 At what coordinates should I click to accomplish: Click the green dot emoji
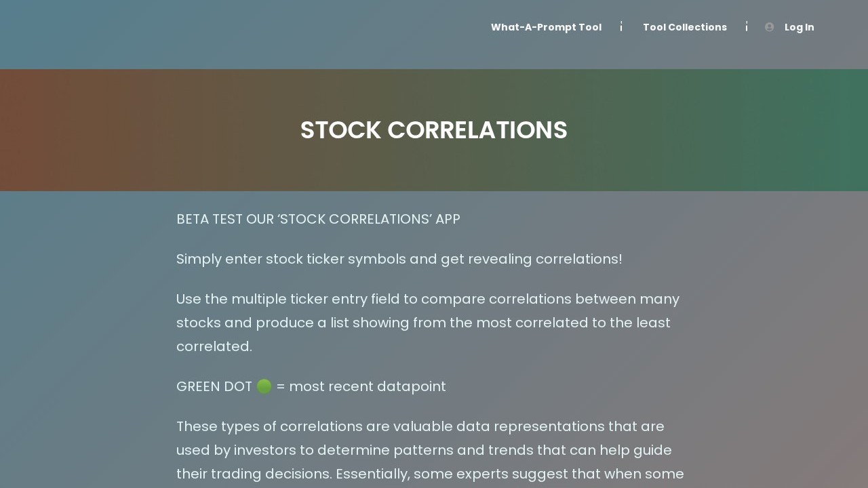pos(264,386)
